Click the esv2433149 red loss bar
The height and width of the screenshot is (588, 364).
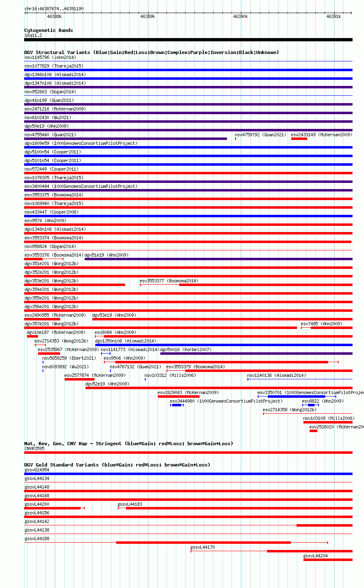(299, 139)
